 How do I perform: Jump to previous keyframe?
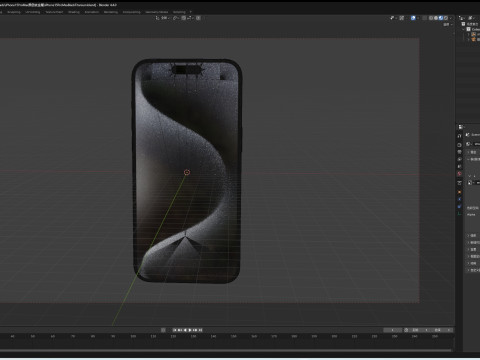(x=180, y=330)
